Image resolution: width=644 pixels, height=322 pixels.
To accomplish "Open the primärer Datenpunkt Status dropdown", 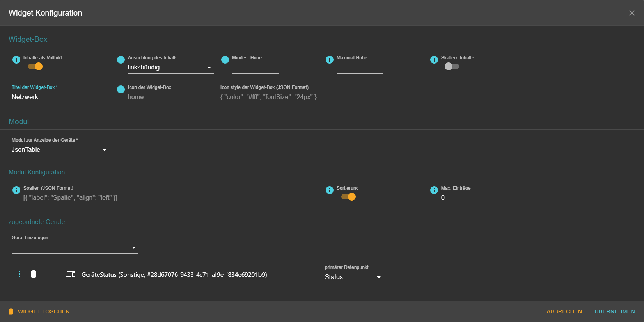I will point(354,277).
